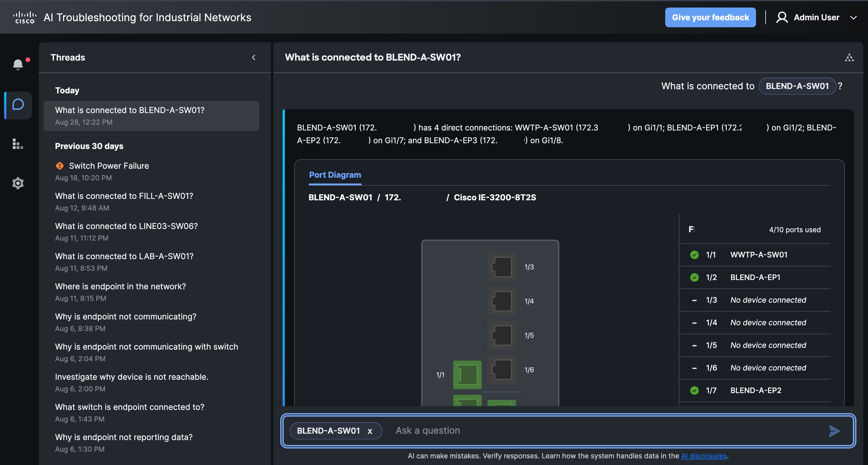Viewport: 868px width, 465px height.
Task: Open LAB-A-SW01 connection thread
Action: click(151, 262)
